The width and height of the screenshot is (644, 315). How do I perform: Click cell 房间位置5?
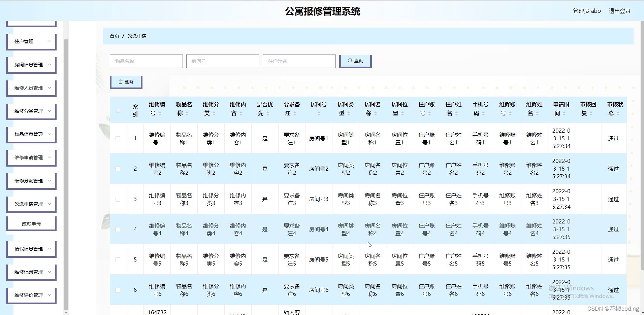400,260
